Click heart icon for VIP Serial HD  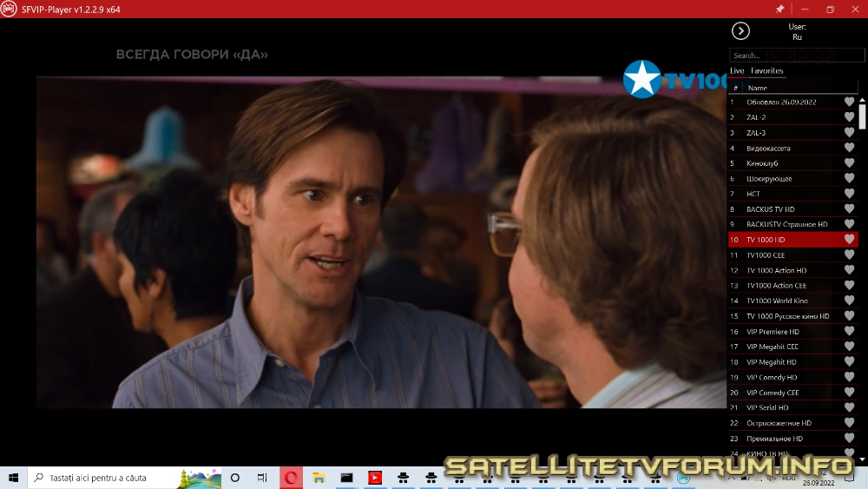point(849,407)
